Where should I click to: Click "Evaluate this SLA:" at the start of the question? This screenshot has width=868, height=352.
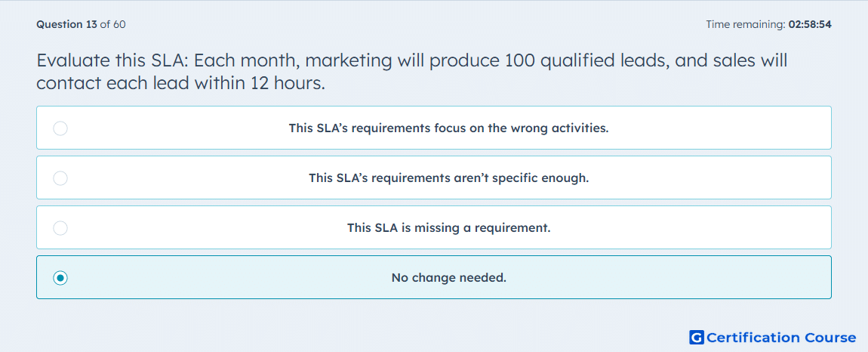tap(112, 60)
